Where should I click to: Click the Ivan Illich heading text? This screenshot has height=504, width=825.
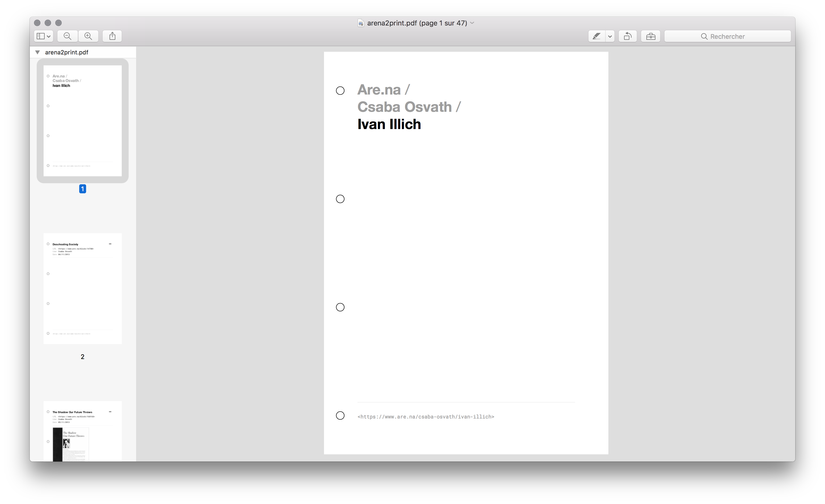tap(389, 124)
